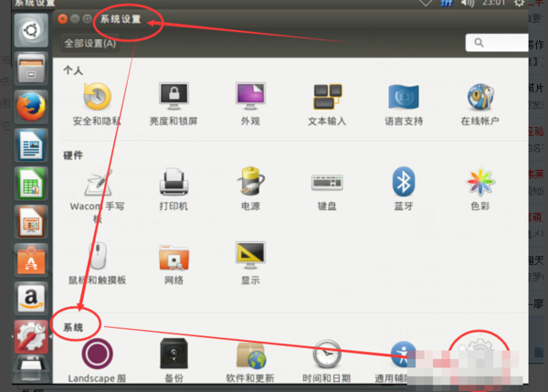The height and width of the screenshot is (392, 548).
Task: Open Displays (显示) settings
Action: point(250,263)
